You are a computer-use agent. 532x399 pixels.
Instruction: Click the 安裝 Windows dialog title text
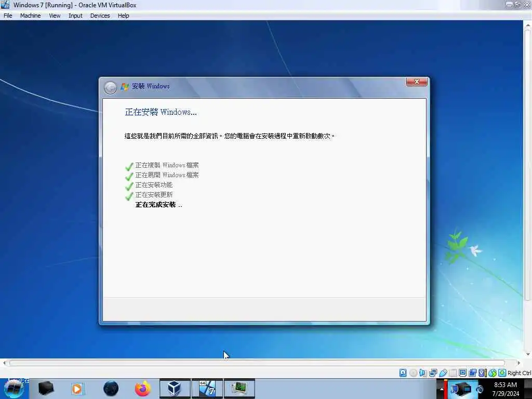point(151,86)
